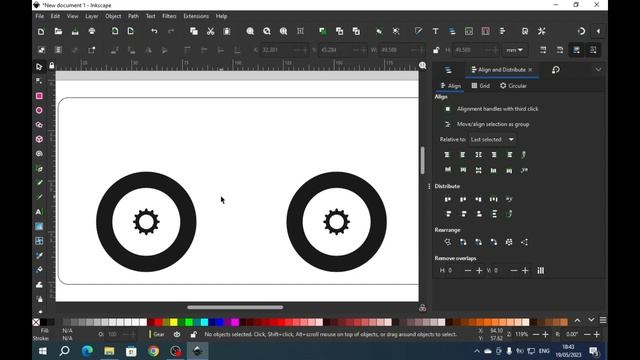This screenshot has width=640, height=360.
Task: Select the 3D box tool
Action: tap(39, 139)
